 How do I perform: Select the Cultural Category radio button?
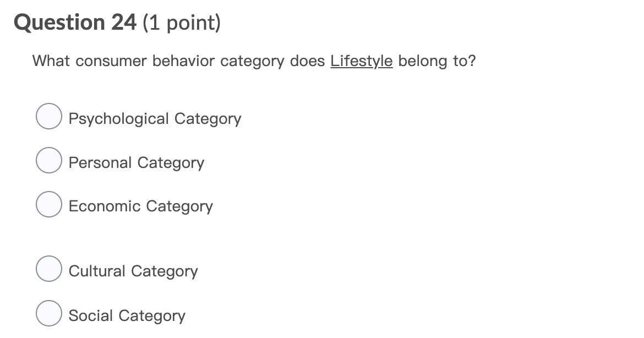click(x=48, y=269)
